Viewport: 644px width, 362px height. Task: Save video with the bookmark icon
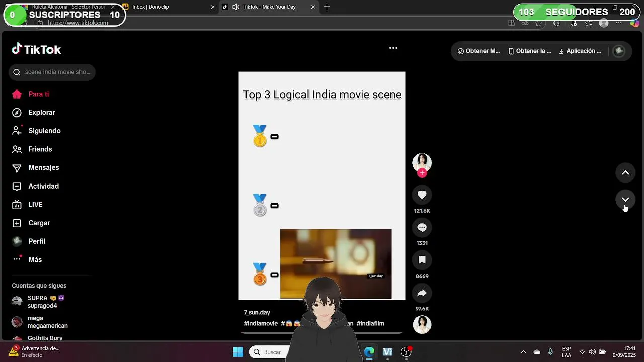point(422,260)
